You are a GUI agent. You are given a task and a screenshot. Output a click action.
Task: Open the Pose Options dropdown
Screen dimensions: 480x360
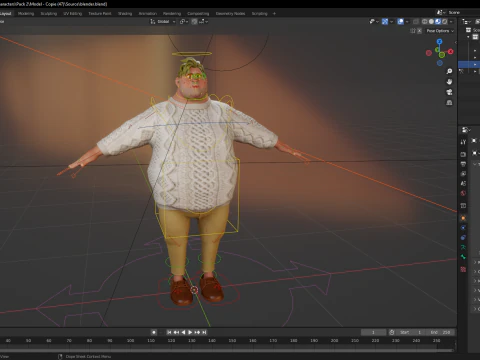pos(440,31)
